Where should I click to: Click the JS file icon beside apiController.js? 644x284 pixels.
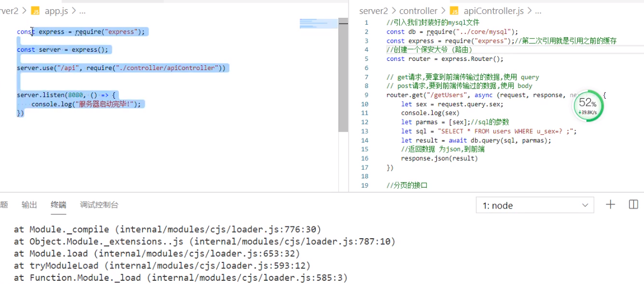point(454,11)
